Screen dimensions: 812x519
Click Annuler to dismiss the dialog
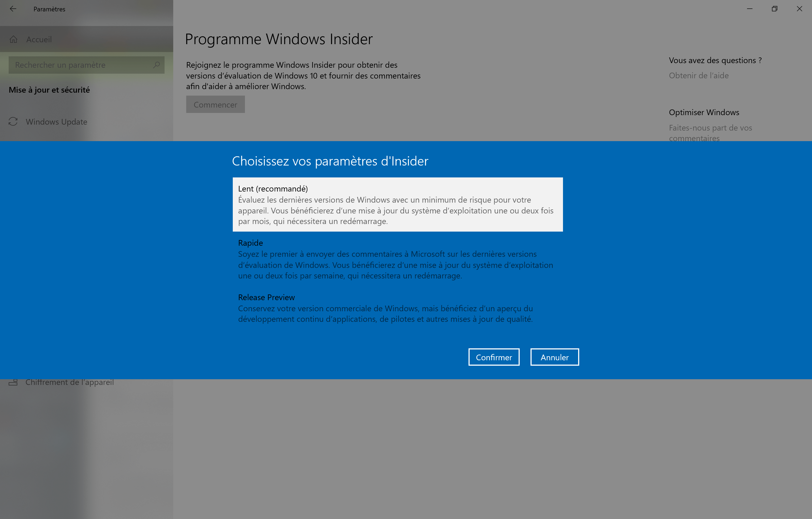point(555,357)
